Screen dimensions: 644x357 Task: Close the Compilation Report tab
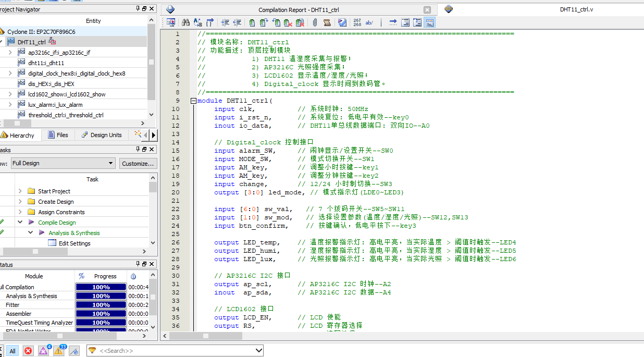[427, 10]
